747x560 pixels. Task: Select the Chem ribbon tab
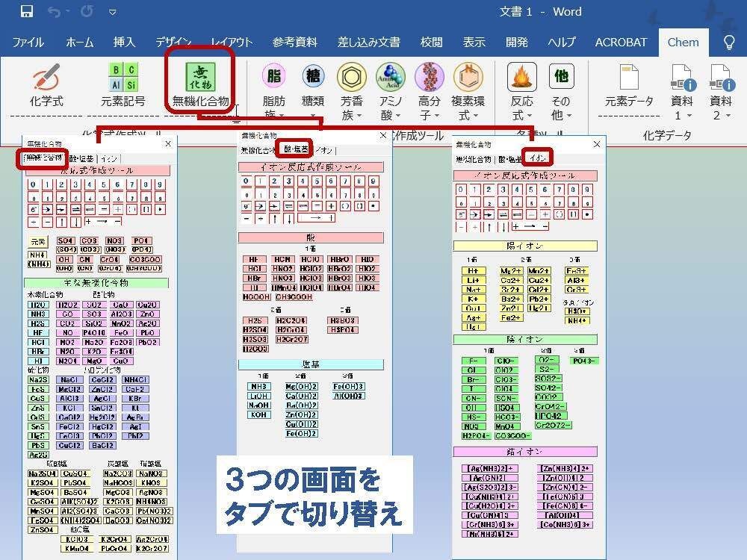[684, 42]
